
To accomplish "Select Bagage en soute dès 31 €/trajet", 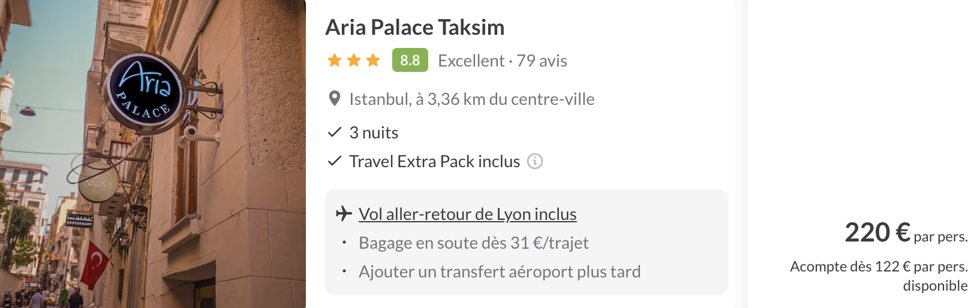I will 473,243.
